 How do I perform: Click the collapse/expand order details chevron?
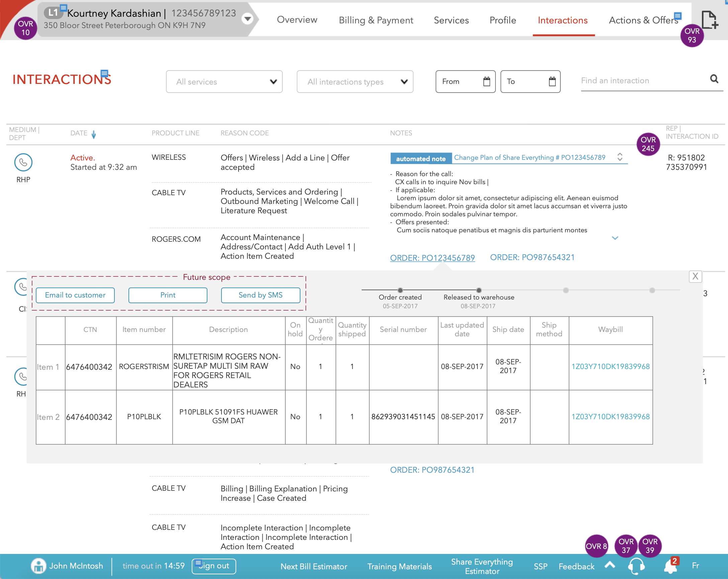point(615,237)
